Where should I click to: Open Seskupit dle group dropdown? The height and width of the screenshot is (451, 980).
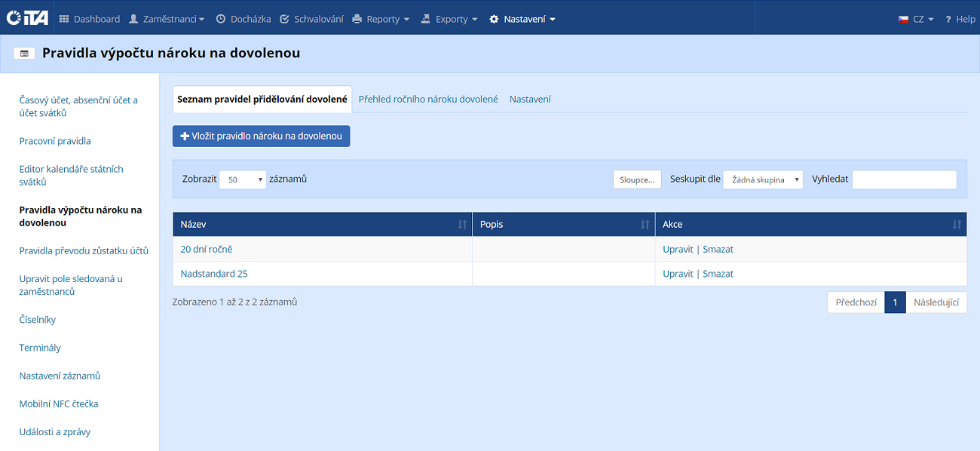click(x=763, y=179)
